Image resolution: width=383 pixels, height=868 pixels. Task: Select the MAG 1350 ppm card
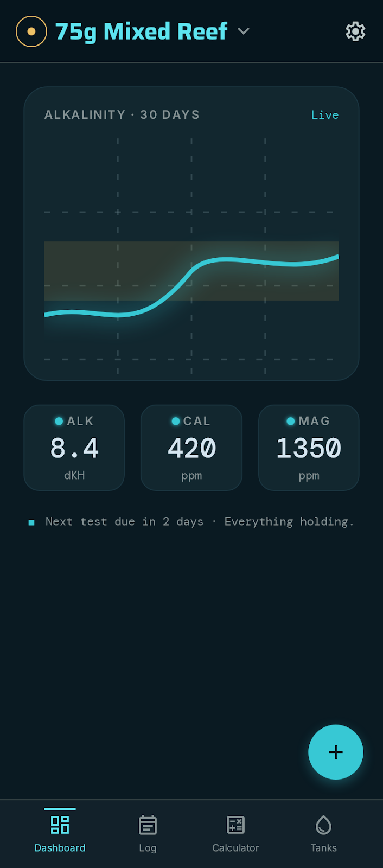(309, 448)
